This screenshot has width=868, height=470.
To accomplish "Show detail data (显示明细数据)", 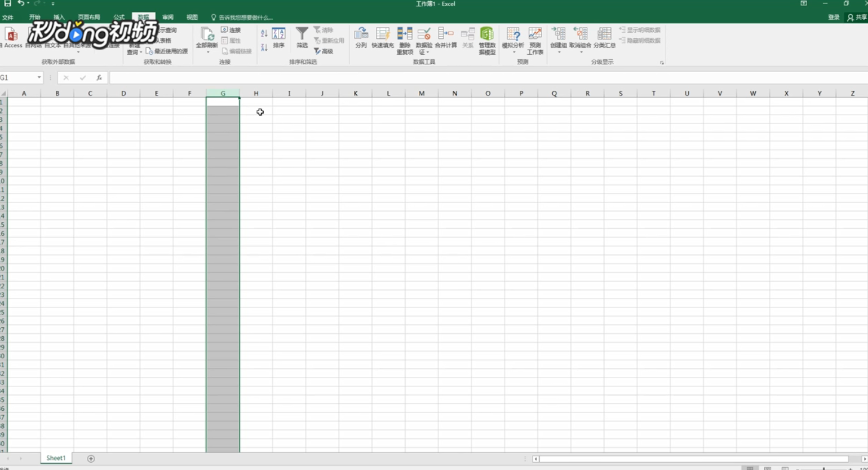I will click(x=640, y=30).
